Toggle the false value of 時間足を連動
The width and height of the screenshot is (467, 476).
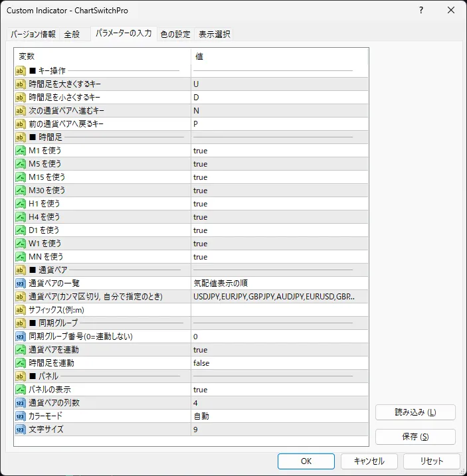[x=279, y=363]
